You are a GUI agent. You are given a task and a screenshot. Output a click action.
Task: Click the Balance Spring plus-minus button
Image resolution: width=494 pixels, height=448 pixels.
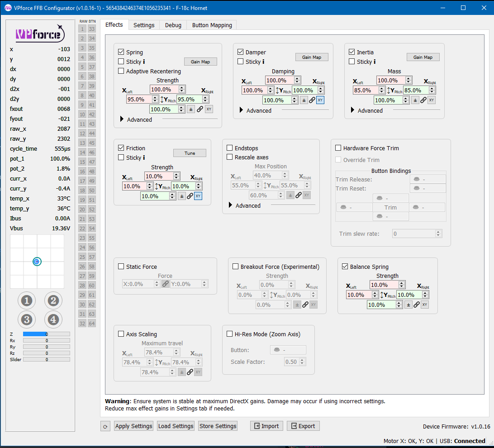408,305
